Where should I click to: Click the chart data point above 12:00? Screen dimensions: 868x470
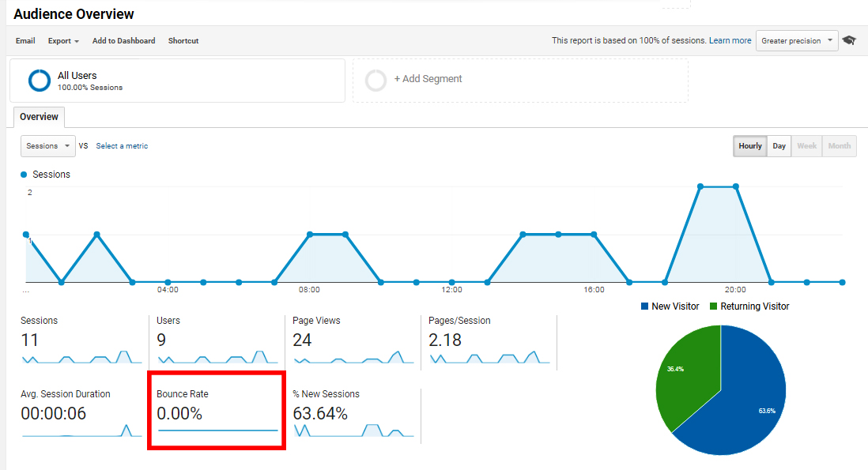452,282
